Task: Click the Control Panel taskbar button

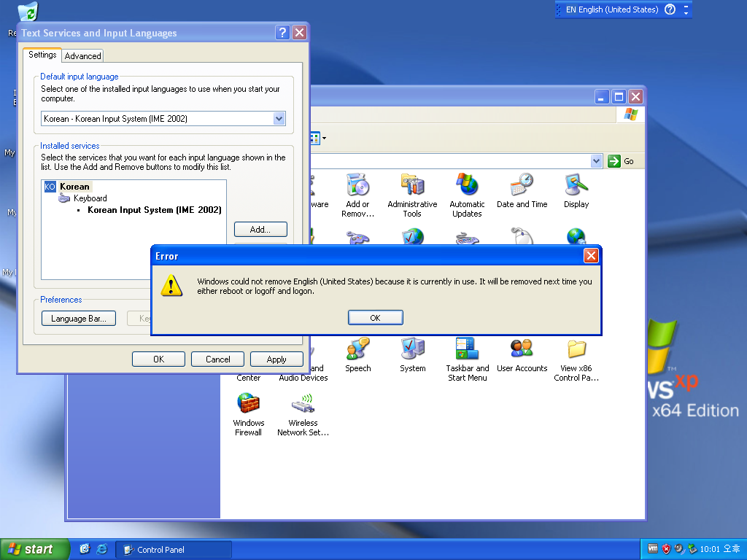Action: [x=174, y=550]
